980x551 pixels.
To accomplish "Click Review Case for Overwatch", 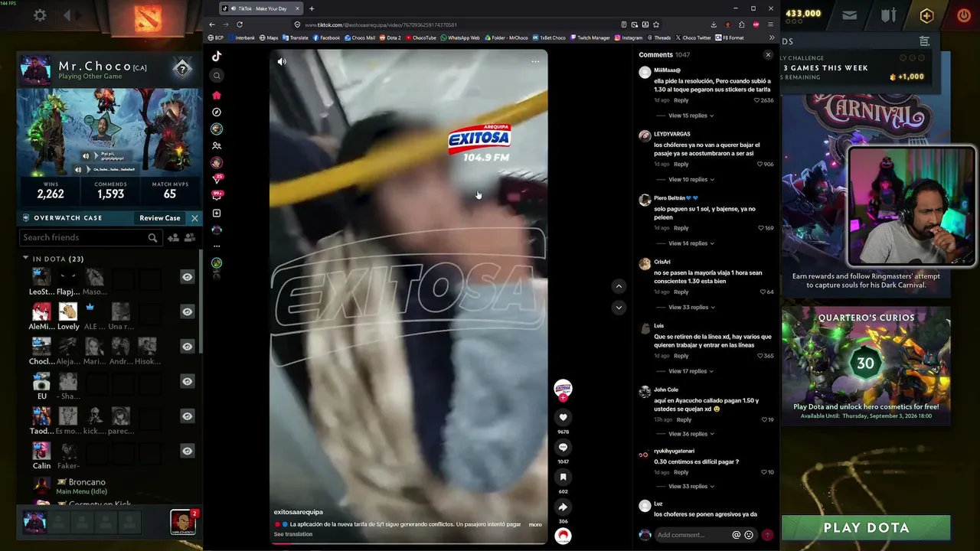I will click(160, 218).
